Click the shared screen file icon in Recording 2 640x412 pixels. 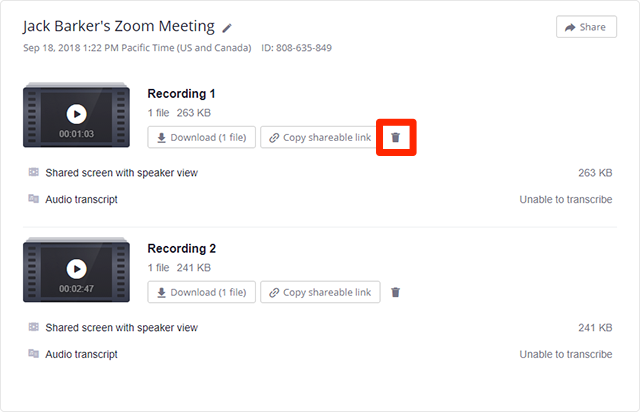click(33, 327)
